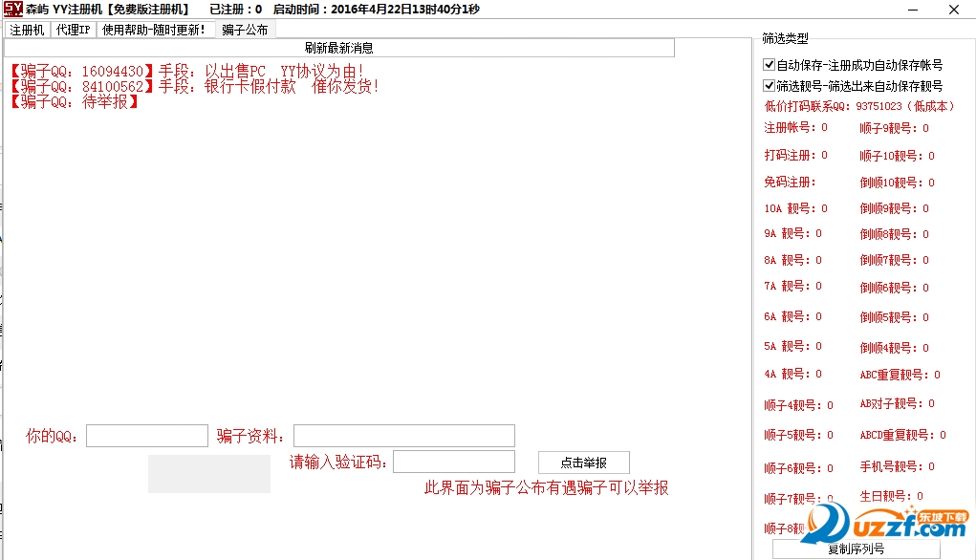
Task: Click the 倒顺9靓号 counter
Action: click(894, 208)
